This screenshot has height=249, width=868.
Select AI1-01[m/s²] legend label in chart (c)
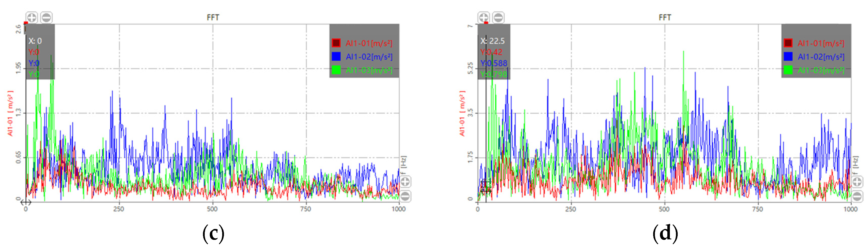click(x=369, y=43)
